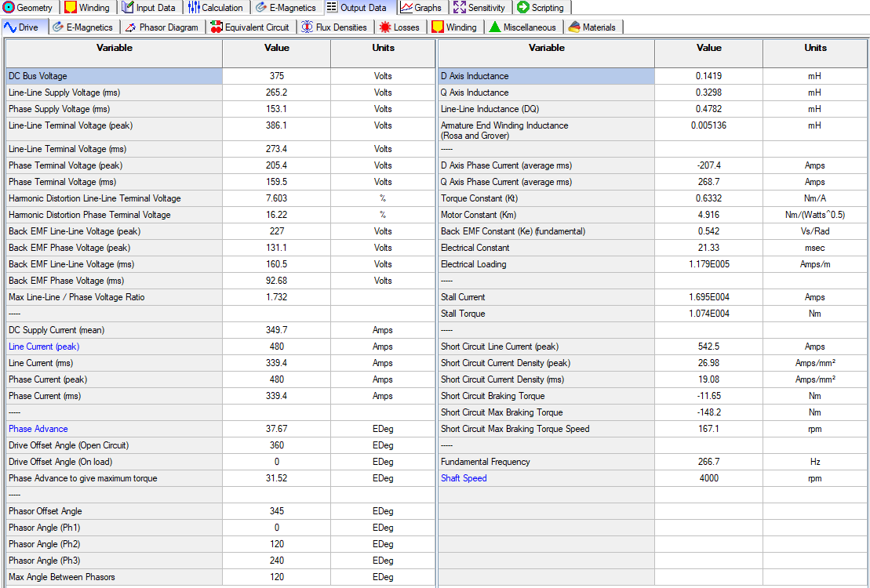
Task: Switch to Phasor Diagram sub-tab
Action: point(162,27)
